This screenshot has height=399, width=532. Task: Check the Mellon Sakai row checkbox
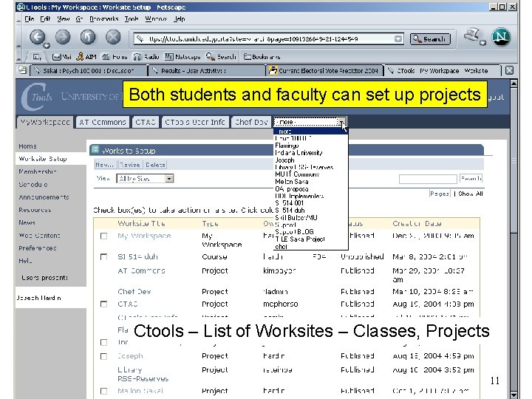pos(104,391)
